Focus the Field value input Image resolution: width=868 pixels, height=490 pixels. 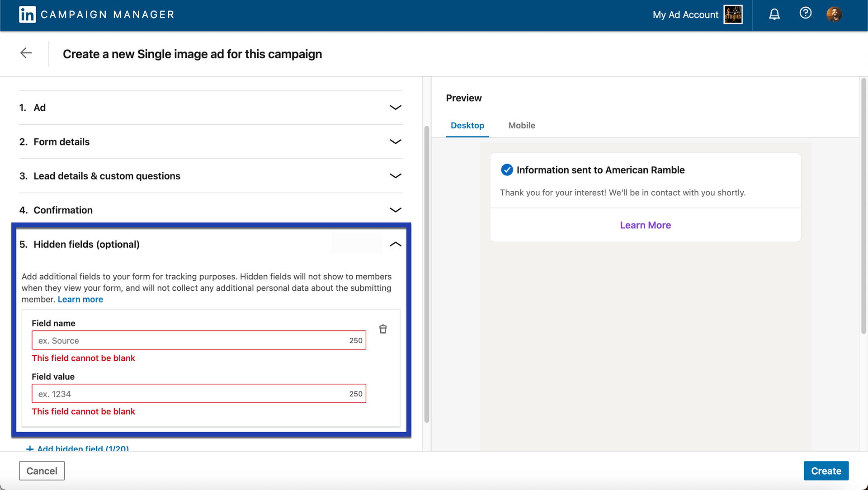tap(199, 394)
